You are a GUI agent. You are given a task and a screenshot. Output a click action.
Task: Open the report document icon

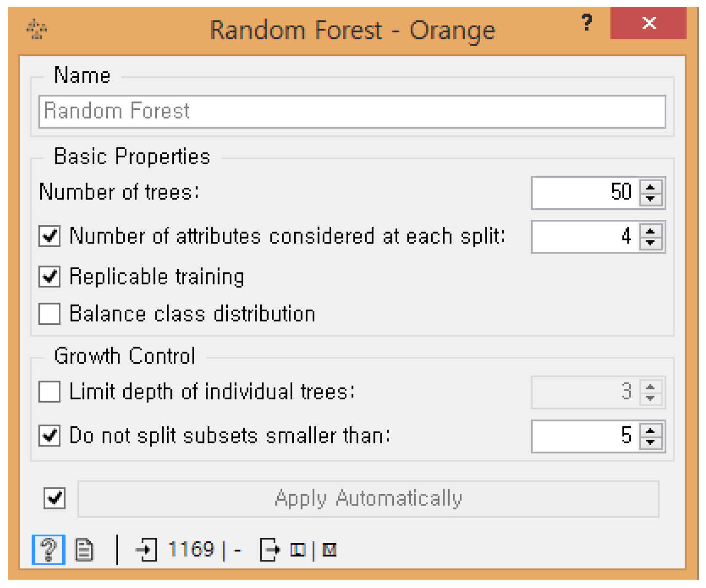pyautogui.click(x=84, y=550)
